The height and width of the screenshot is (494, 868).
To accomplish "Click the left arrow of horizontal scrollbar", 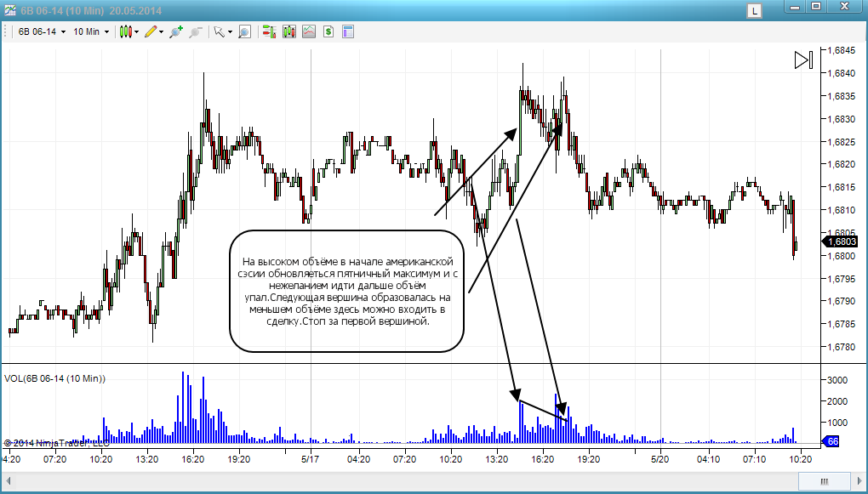I will tap(9, 480).
